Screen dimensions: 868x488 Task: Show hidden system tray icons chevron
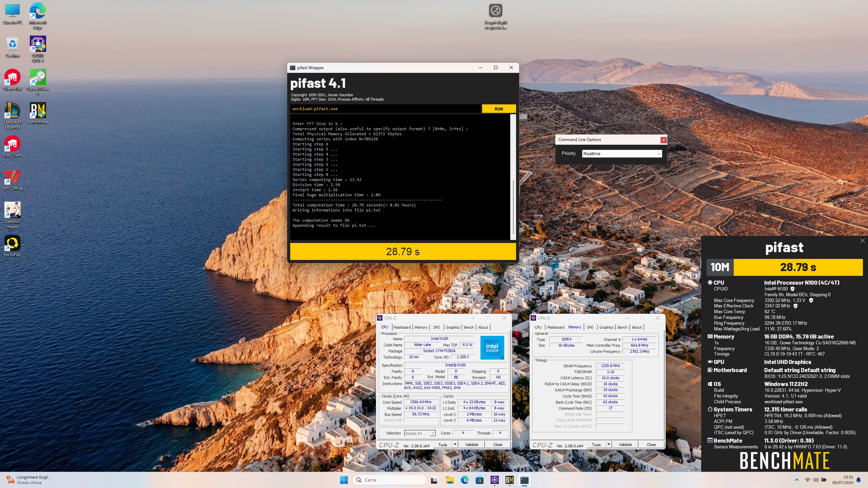tap(797, 480)
